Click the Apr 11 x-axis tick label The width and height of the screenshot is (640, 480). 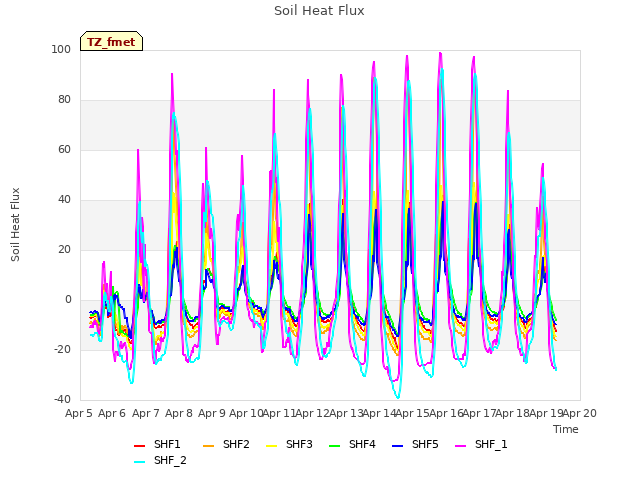pyautogui.click(x=279, y=413)
